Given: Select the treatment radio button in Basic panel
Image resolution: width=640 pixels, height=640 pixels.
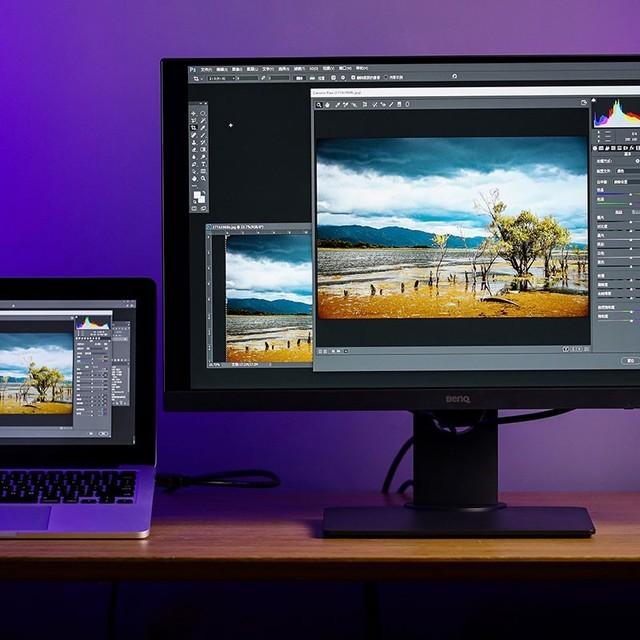Looking at the screenshot, I should [x=637, y=161].
